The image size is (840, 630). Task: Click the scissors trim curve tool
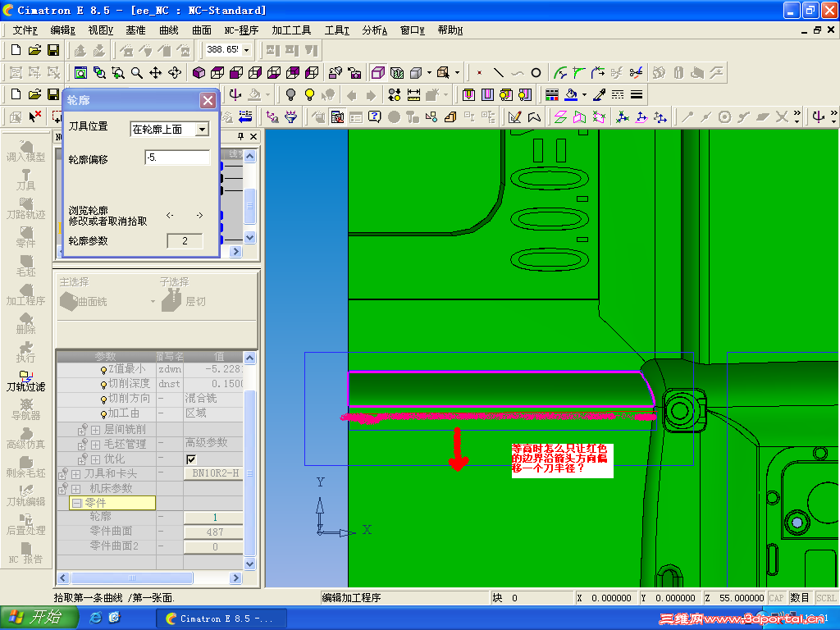pos(636,72)
